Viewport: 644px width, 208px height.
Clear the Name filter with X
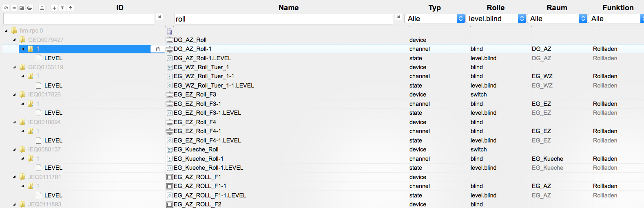coord(398,17)
